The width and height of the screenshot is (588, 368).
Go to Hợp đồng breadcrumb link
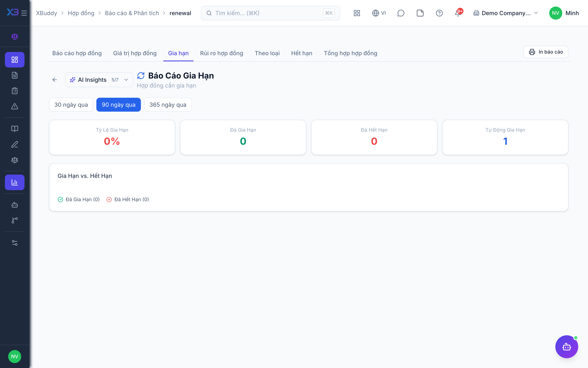[x=81, y=13]
